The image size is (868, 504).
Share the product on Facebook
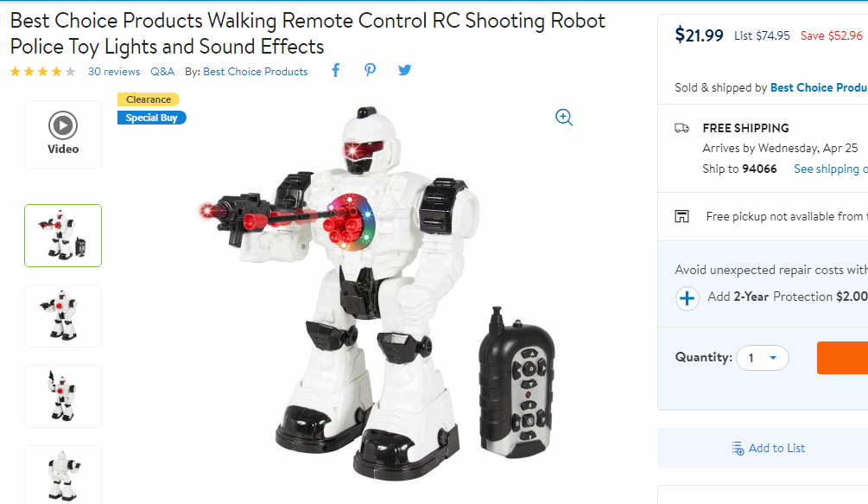coord(335,70)
